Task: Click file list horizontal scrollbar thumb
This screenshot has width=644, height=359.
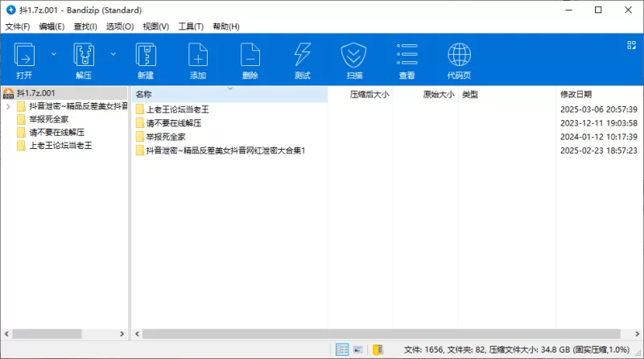Action: coord(382,334)
